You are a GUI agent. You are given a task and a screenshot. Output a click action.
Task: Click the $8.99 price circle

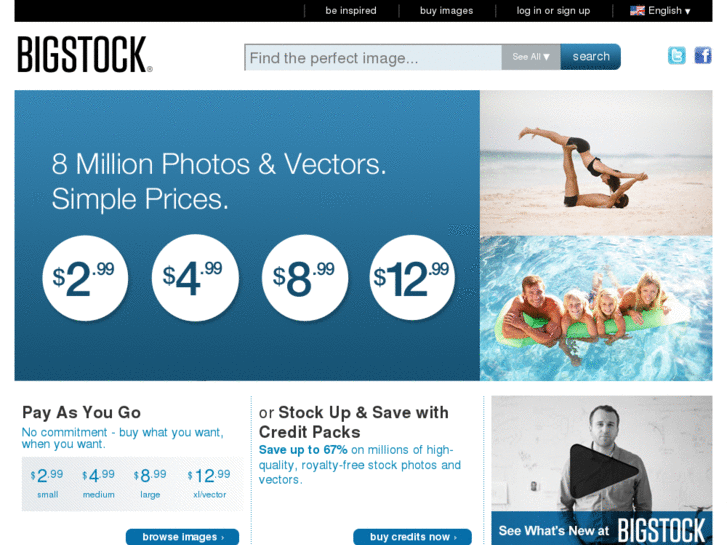tap(305, 278)
